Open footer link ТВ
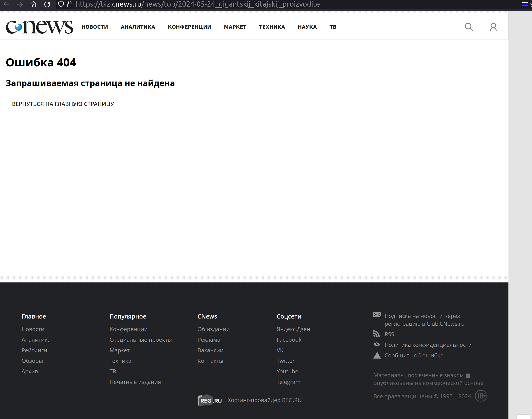Viewport: 532px width, 419px height. point(113,371)
